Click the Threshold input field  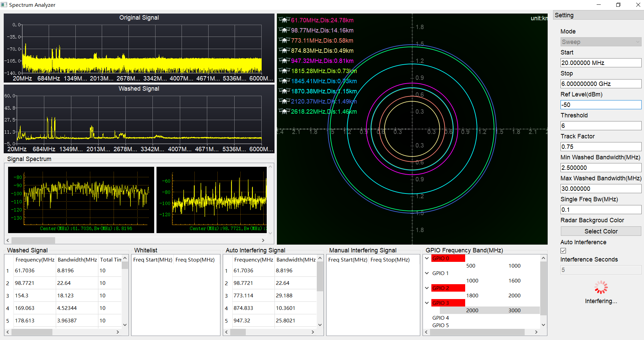600,126
